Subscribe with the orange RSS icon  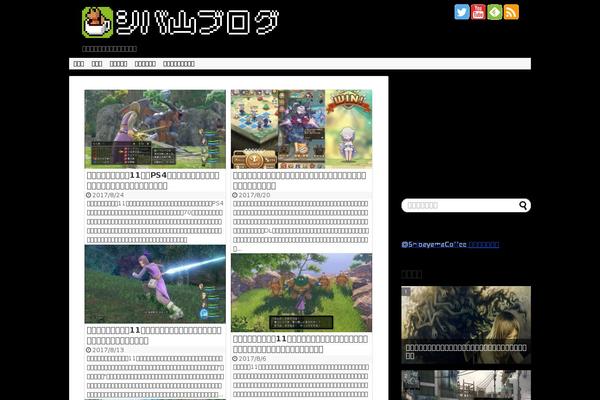pyautogui.click(x=511, y=12)
